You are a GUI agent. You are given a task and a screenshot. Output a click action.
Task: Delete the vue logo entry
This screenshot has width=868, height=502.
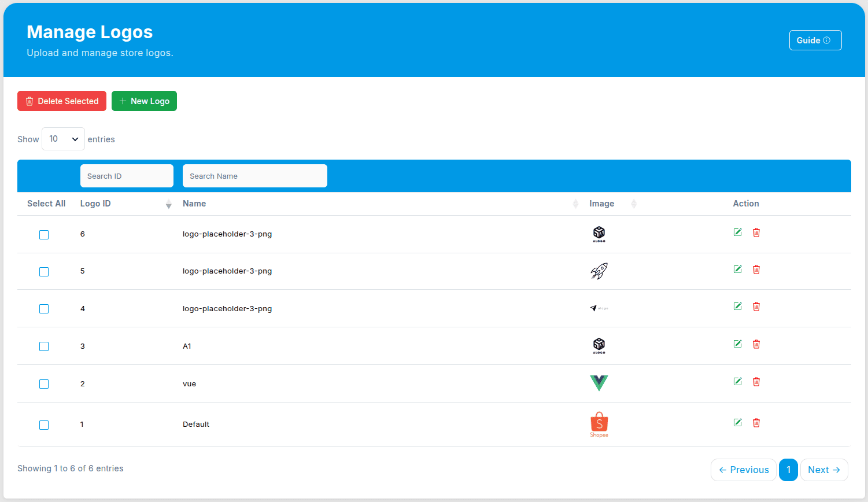756,382
